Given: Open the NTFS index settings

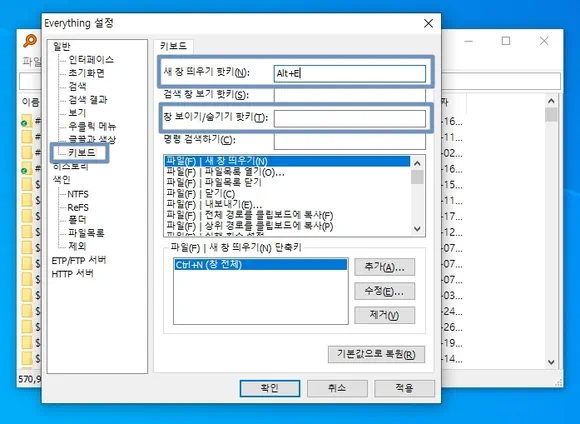Looking at the screenshot, I should point(78,194).
